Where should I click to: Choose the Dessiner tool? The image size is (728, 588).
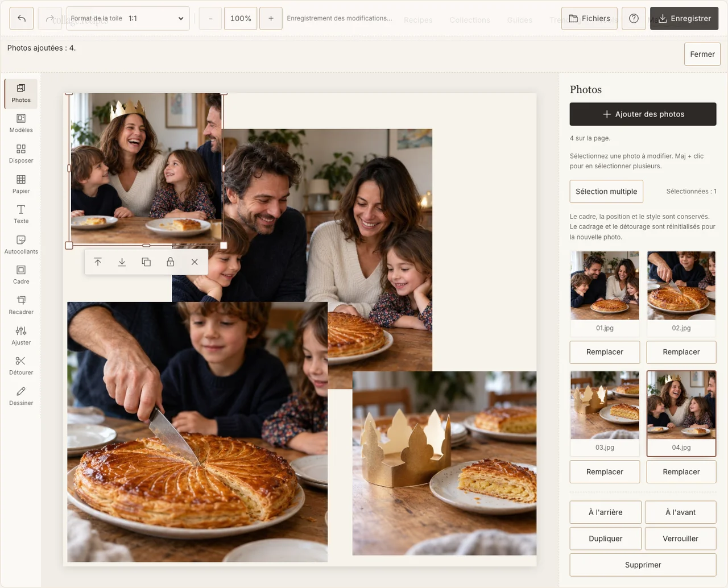(21, 396)
